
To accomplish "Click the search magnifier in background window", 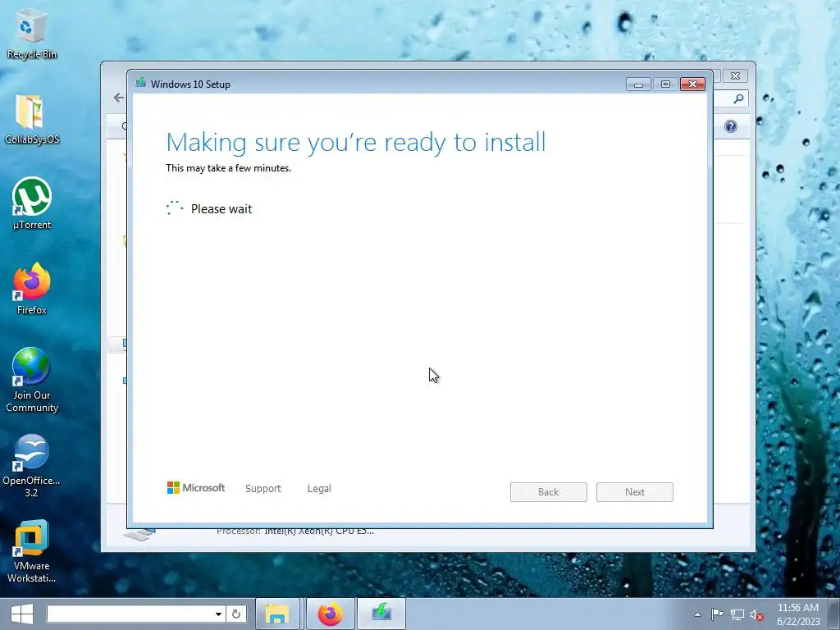I will pos(738,98).
